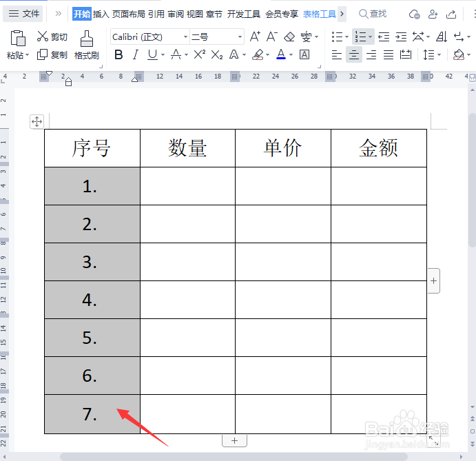Click the sort A-to-Z icon
Image resolution: width=476 pixels, height=461 pixels.
tap(442, 37)
